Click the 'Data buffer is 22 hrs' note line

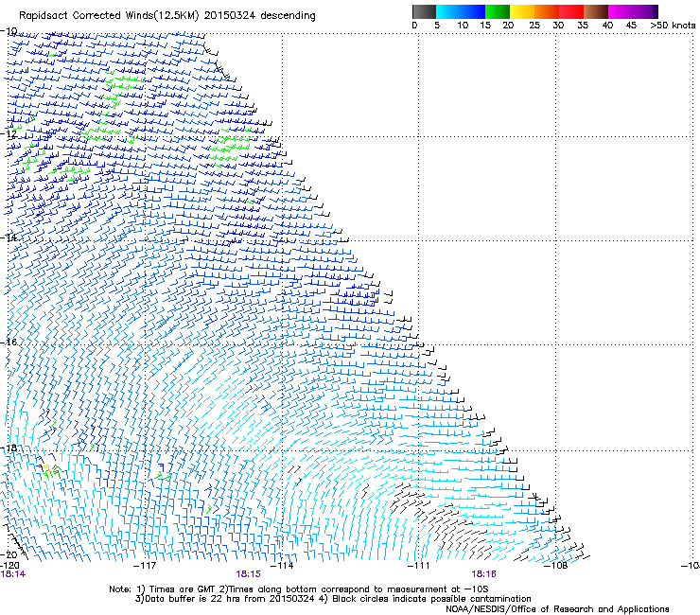pos(333,599)
